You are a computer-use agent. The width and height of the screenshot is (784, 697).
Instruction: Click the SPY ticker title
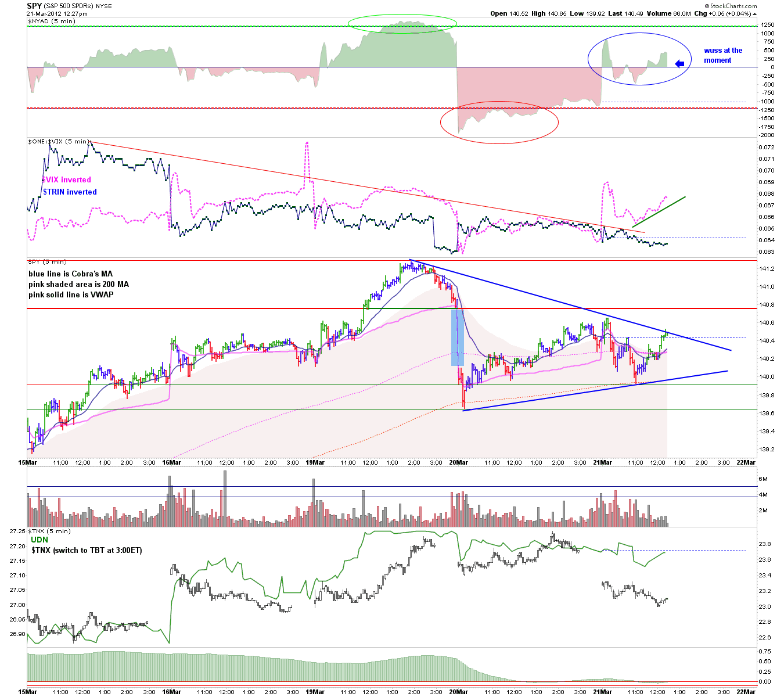pyautogui.click(x=34, y=6)
